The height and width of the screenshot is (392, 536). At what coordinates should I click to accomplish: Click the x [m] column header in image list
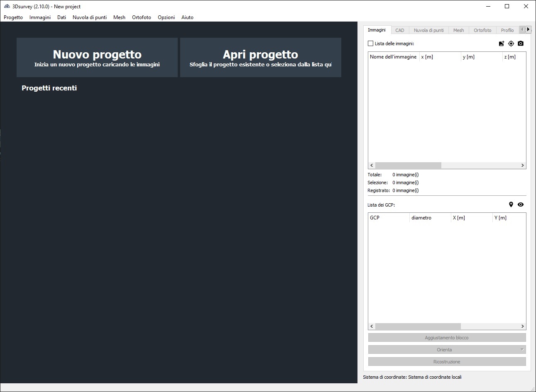pyautogui.click(x=440, y=57)
